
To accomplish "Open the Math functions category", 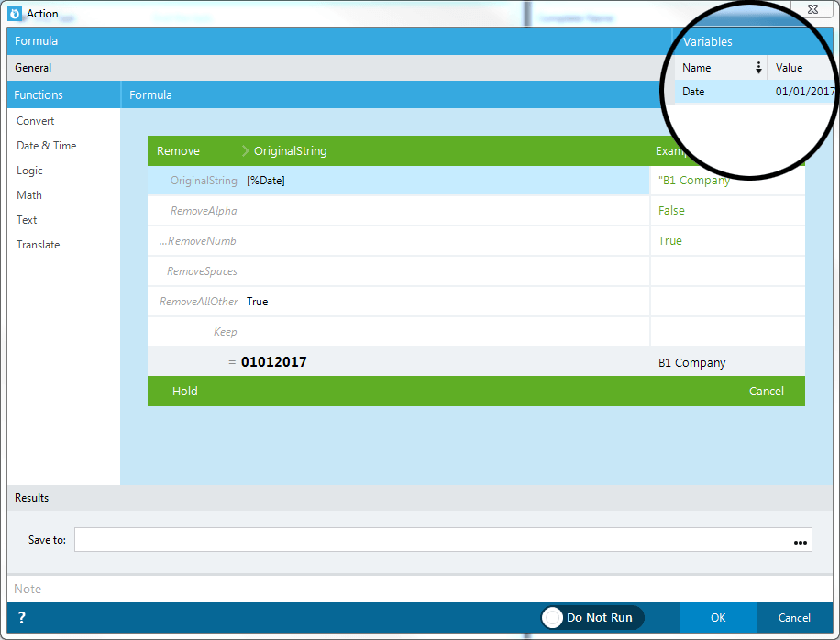I will [x=29, y=195].
